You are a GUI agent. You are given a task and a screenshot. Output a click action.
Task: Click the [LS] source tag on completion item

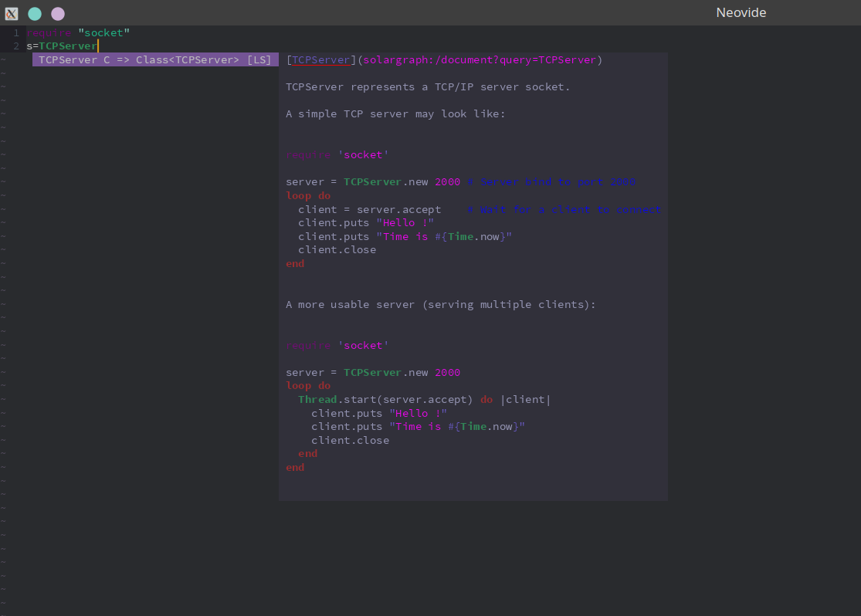(259, 59)
